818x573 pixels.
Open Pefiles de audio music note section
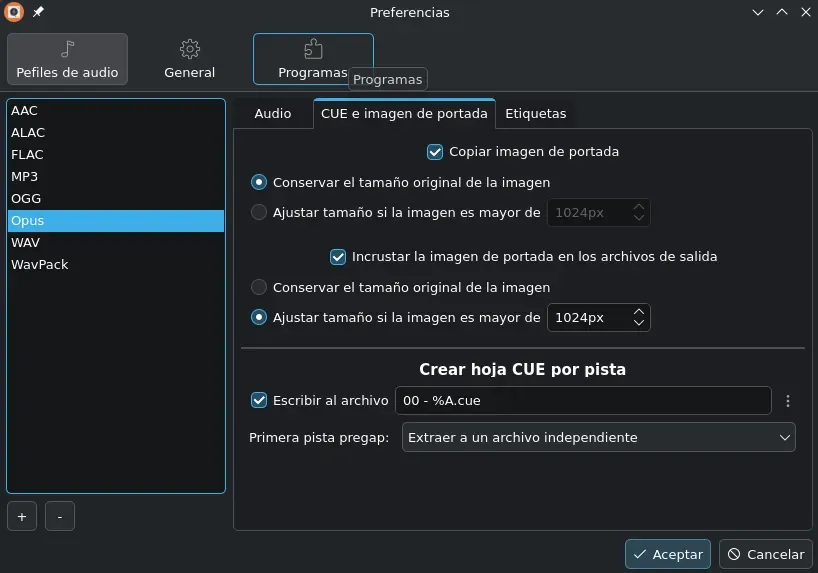[67, 59]
